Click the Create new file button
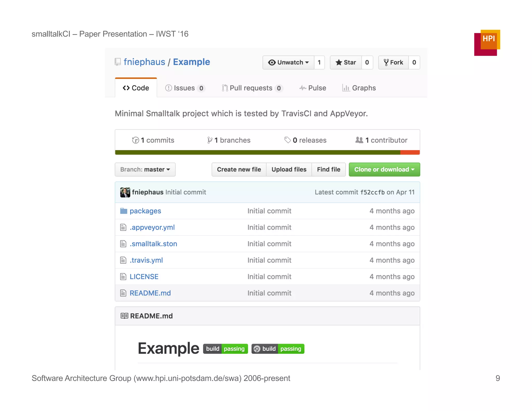 click(239, 169)
